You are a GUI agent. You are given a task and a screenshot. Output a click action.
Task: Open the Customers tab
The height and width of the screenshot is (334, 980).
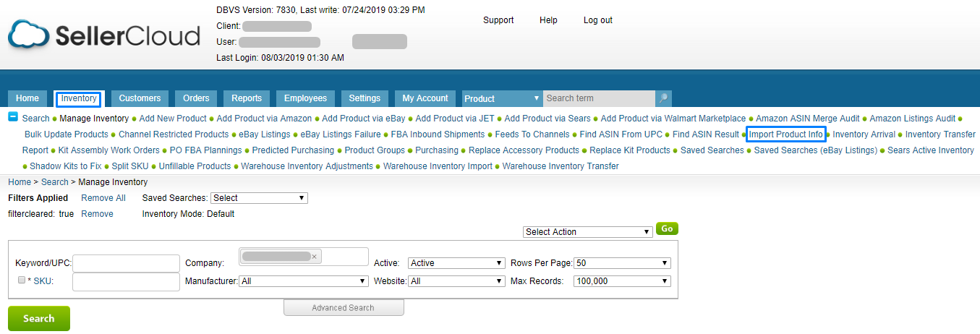pos(140,98)
